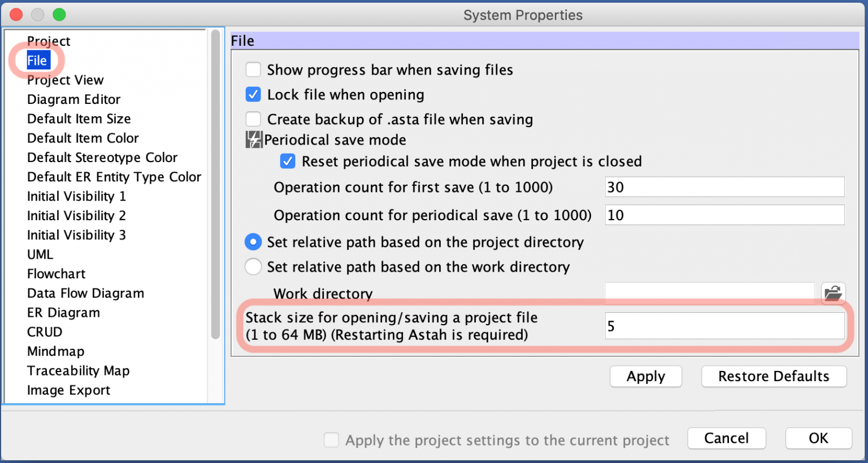
Task: Select Set relative path based on project directory
Action: 253,242
